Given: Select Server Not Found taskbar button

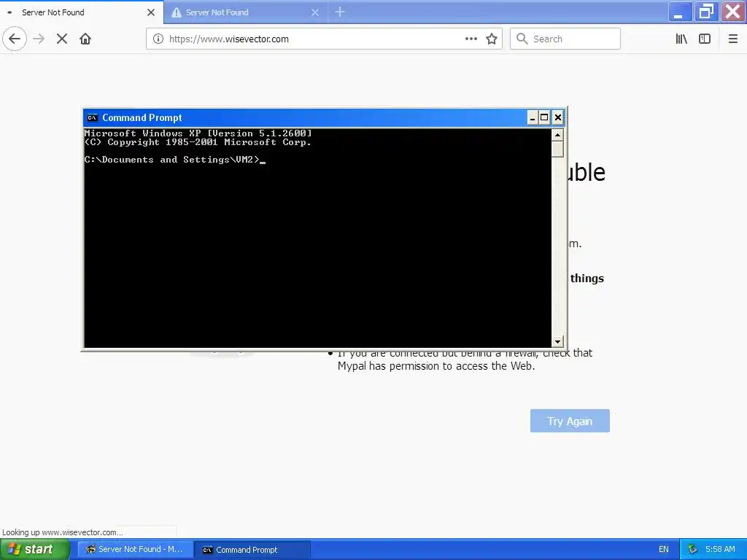Looking at the screenshot, I should pyautogui.click(x=135, y=550).
